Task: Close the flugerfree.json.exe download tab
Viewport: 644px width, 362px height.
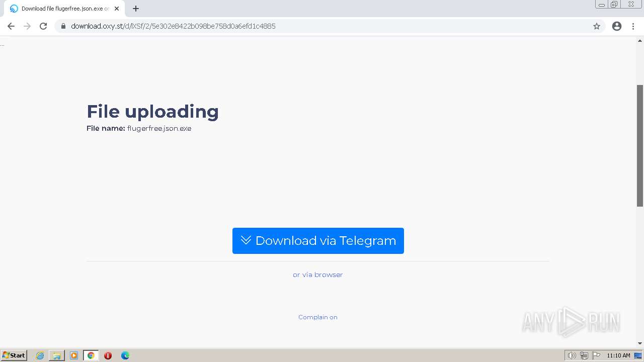Action: (x=117, y=9)
